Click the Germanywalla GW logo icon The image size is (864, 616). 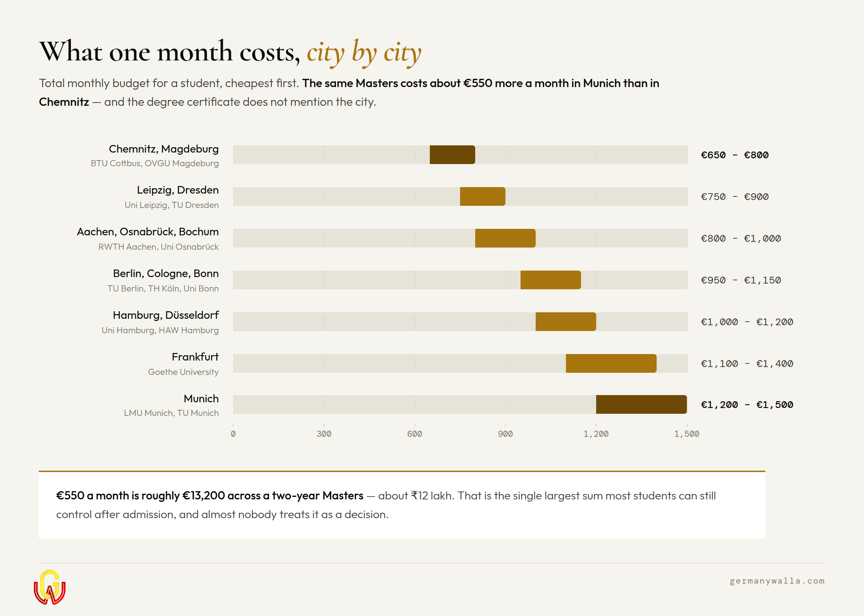(x=50, y=587)
